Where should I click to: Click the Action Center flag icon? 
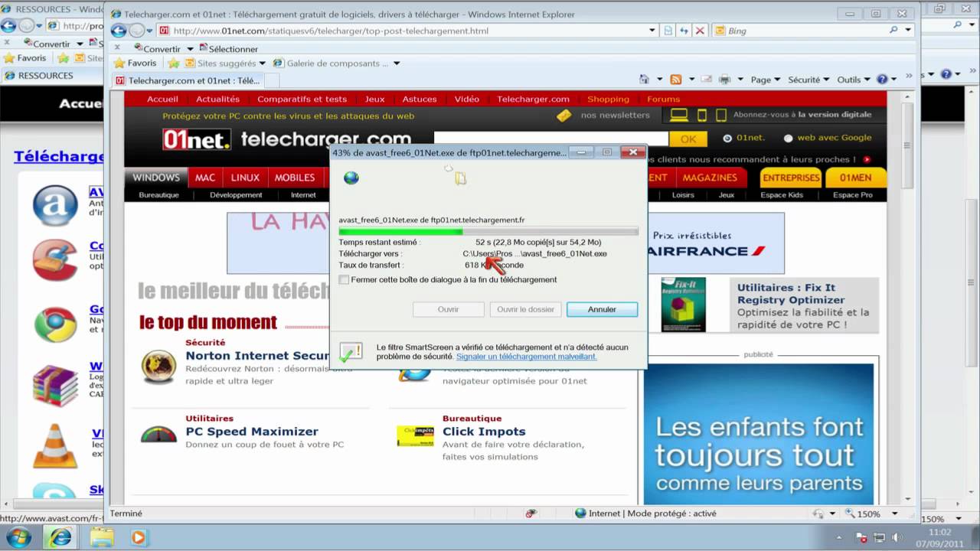(x=862, y=537)
